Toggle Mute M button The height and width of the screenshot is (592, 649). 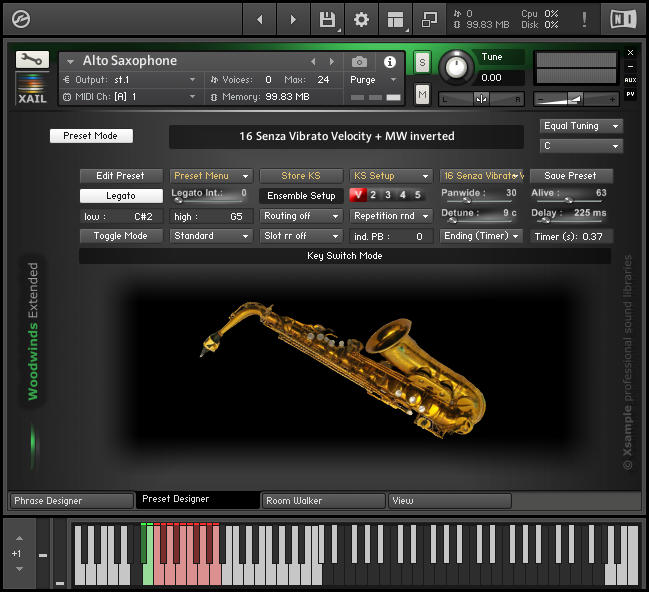422,95
